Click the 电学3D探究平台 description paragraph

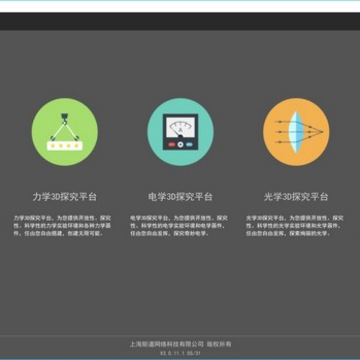(179, 226)
